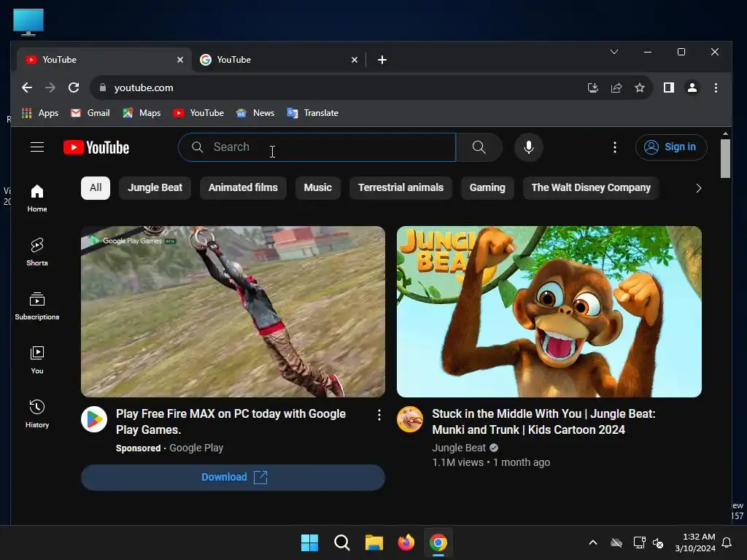Open Subscriptions in the sidebar
Screen dimensions: 747x560
[x=36, y=306]
